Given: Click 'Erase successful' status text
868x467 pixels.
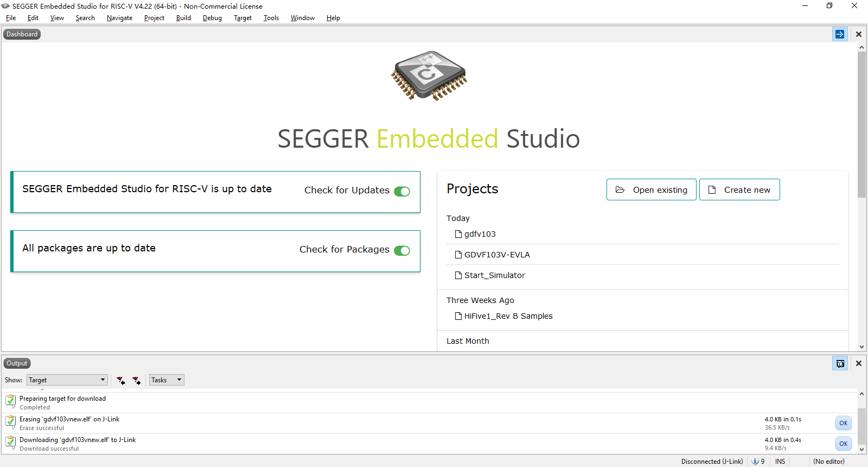Looking at the screenshot, I should click(x=42, y=428).
